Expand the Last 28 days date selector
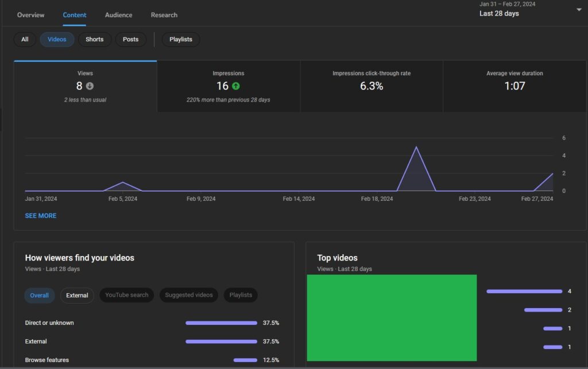Image resolution: width=588 pixels, height=369 pixels. pos(499,13)
